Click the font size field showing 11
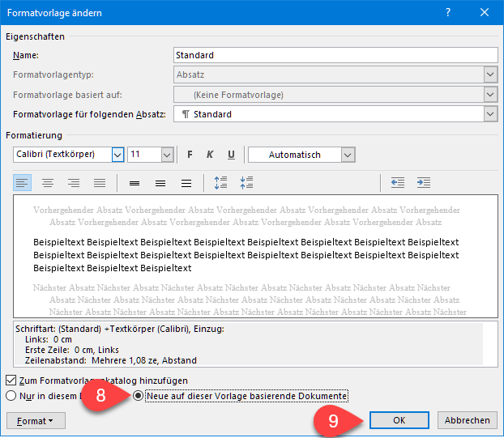This screenshot has width=504, height=438. coord(145,155)
